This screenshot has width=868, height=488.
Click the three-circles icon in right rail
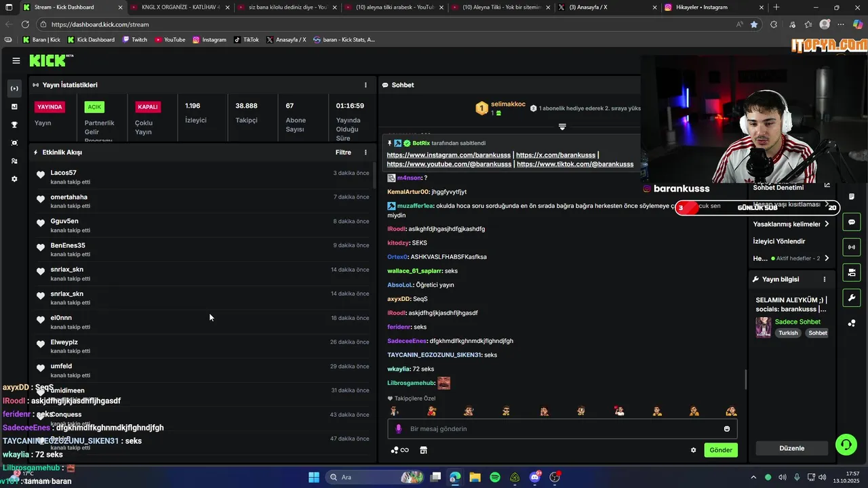click(851, 323)
